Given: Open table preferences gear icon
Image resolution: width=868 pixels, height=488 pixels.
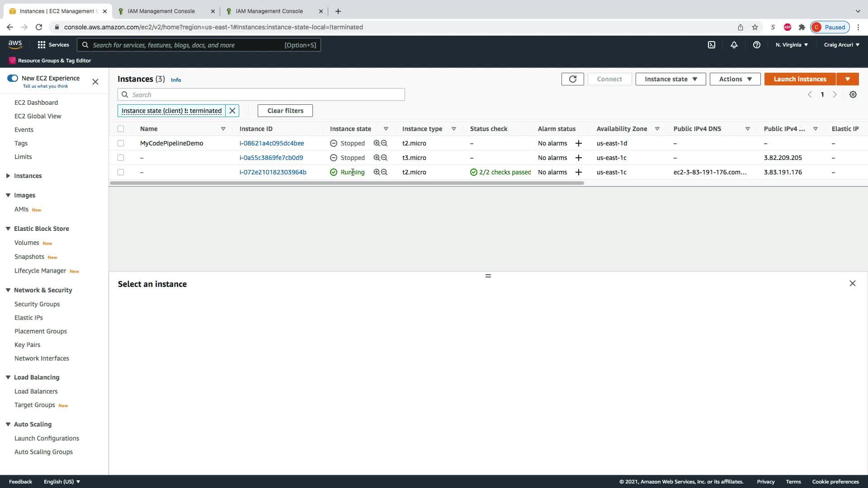Looking at the screenshot, I should pyautogui.click(x=853, y=94).
